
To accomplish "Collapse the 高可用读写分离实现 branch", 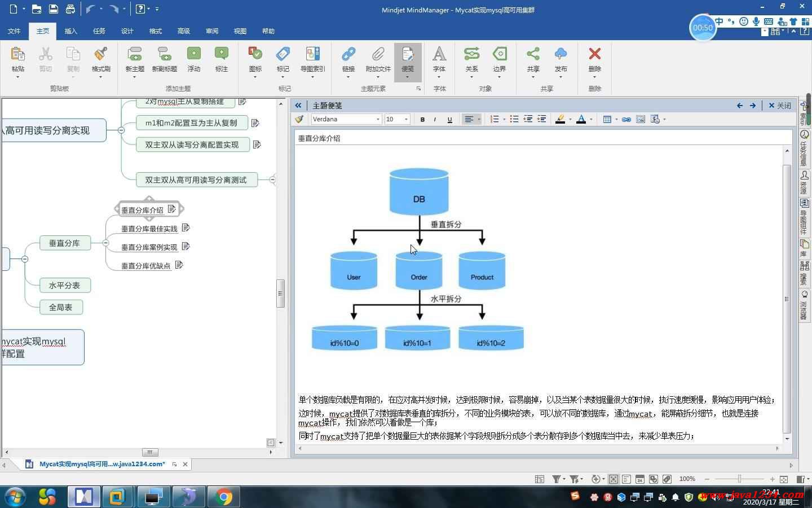I will pyautogui.click(x=121, y=130).
